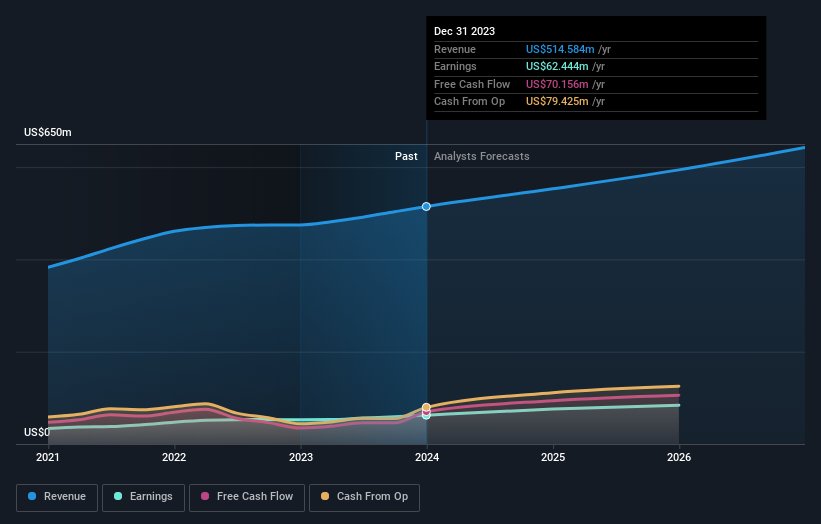Toggle the Free Cash Flow legend series
Screen dimensions: 821x524
tap(247, 497)
